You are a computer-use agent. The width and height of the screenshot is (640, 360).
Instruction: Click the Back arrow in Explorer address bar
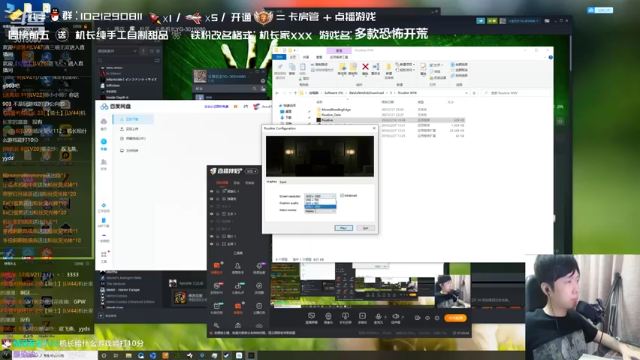pos(277,93)
